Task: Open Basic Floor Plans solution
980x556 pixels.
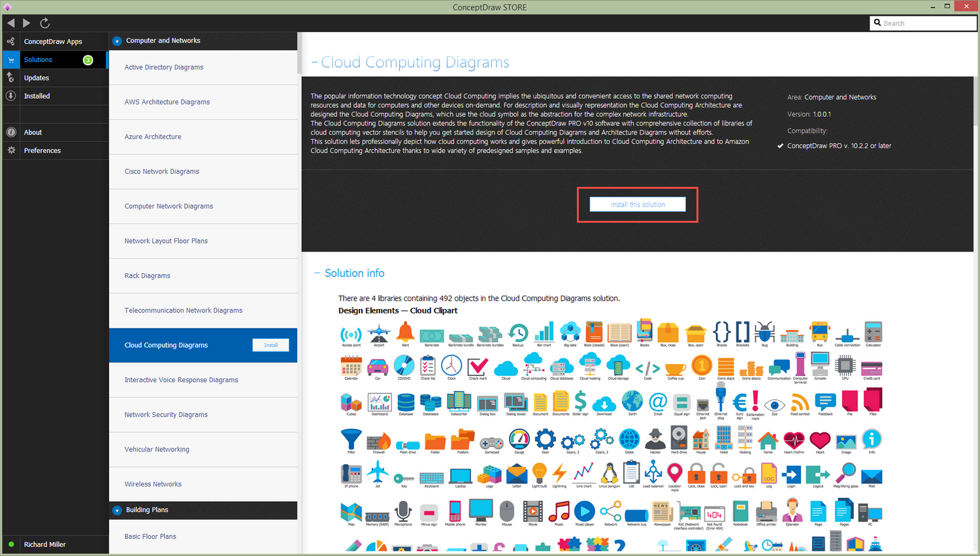Action: 203,536
